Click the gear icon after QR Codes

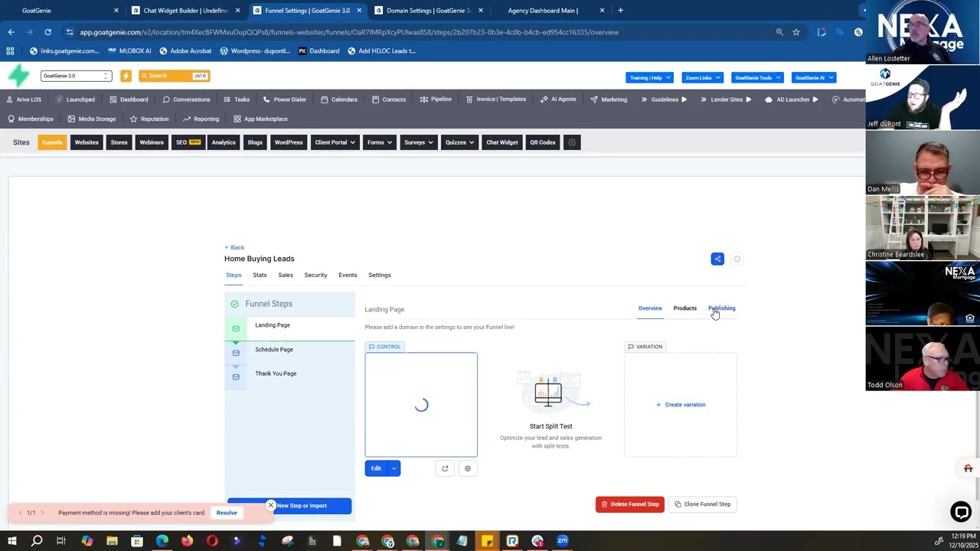coord(571,142)
